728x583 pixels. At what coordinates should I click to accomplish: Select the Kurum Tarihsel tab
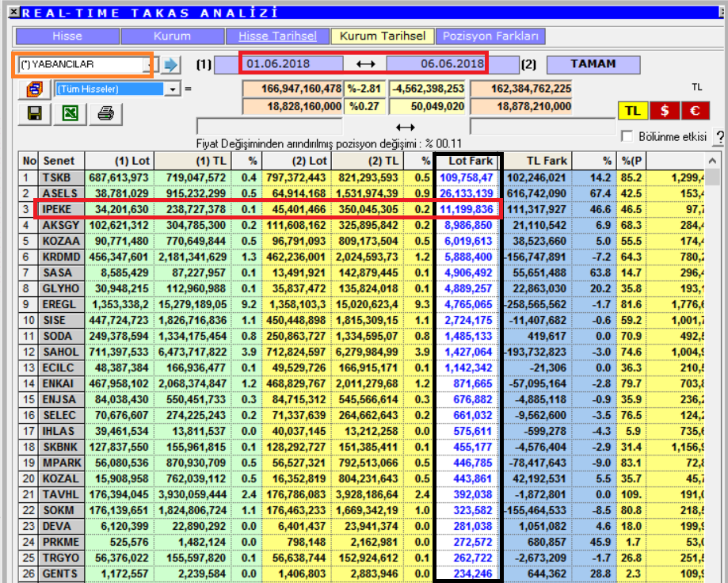click(383, 36)
